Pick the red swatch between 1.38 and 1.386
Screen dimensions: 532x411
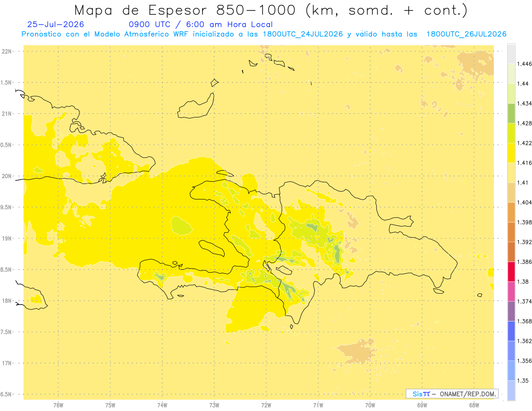tap(511, 271)
